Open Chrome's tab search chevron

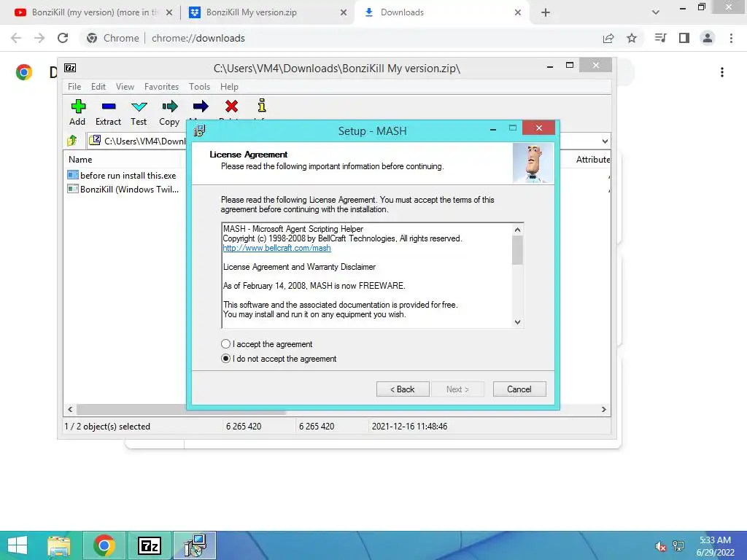(656, 12)
